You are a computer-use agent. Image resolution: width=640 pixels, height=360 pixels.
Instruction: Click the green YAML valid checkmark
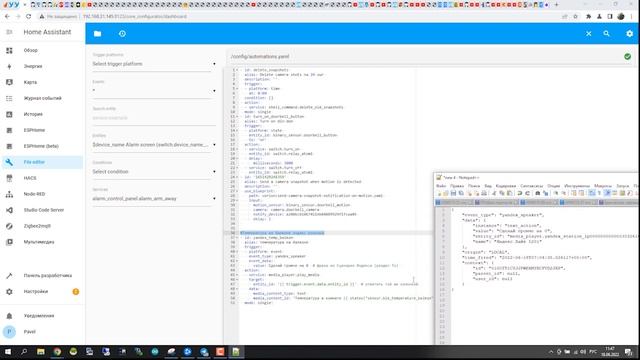[627, 57]
